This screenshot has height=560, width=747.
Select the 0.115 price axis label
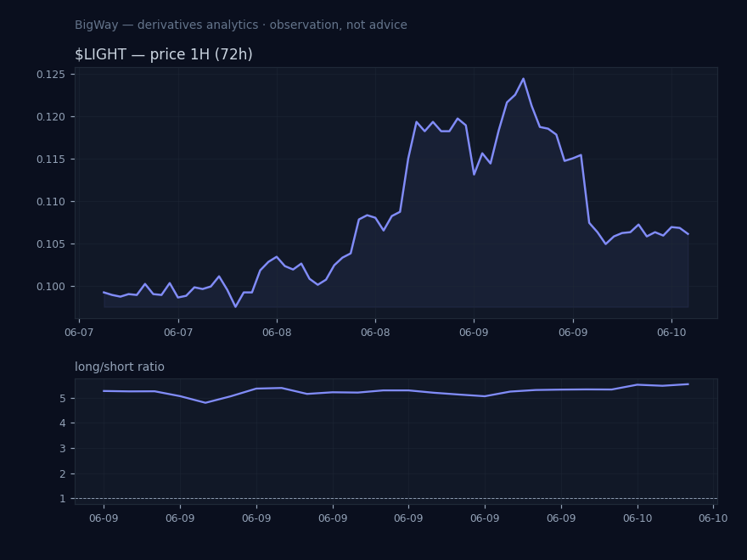point(51,159)
